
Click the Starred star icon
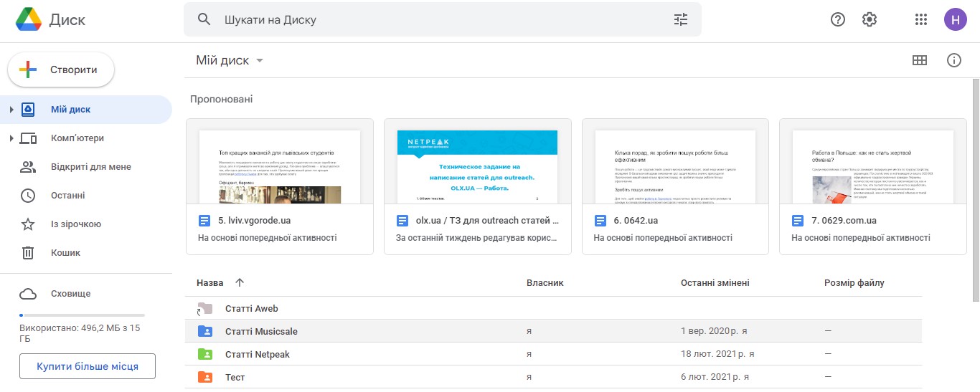pyautogui.click(x=28, y=224)
